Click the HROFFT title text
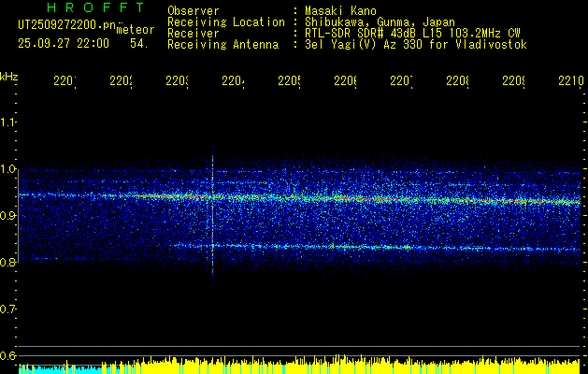Viewport: 588px width, 374px height. 95,7
